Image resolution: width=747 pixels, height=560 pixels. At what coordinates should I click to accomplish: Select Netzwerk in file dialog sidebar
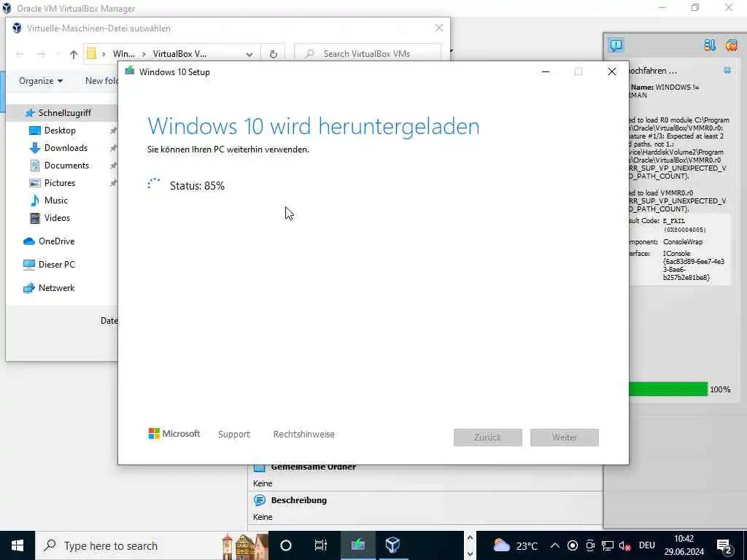pos(56,288)
